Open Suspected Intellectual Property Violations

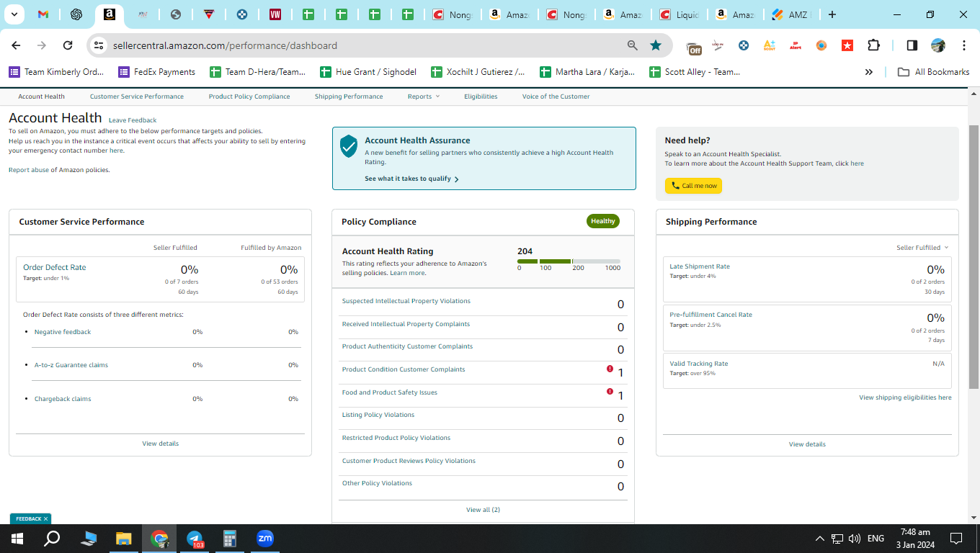(406, 301)
